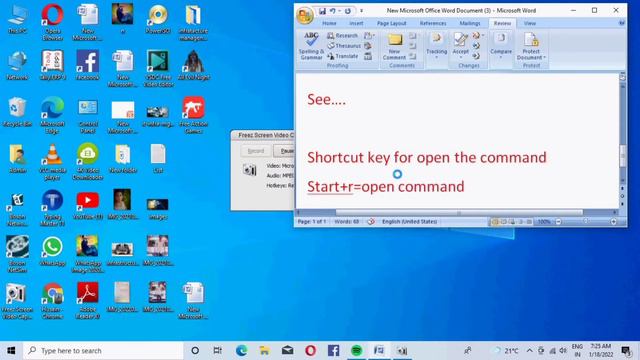Select the 4K Video Downloader icon
The height and width of the screenshot is (360, 640).
(x=87, y=162)
